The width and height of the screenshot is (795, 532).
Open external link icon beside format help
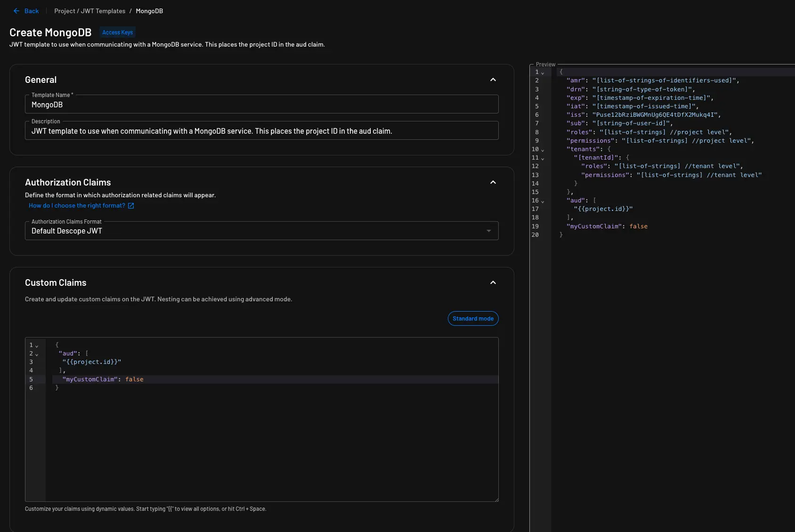pos(131,206)
